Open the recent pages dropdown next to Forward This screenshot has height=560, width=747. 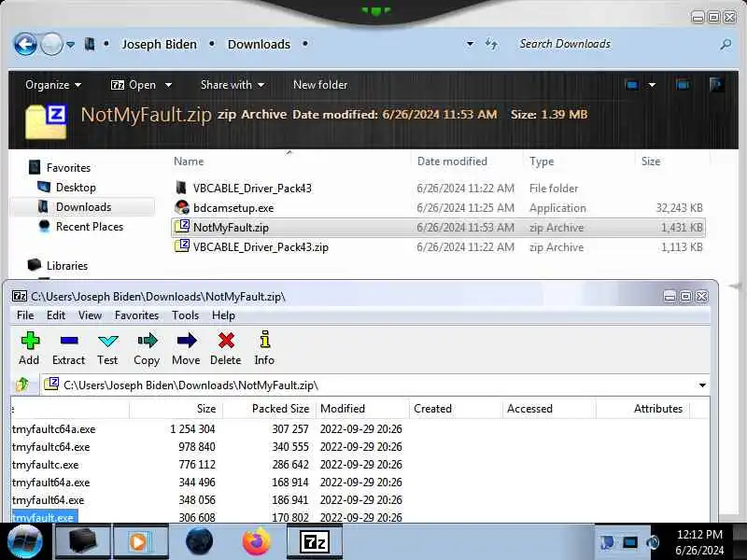coord(71,44)
